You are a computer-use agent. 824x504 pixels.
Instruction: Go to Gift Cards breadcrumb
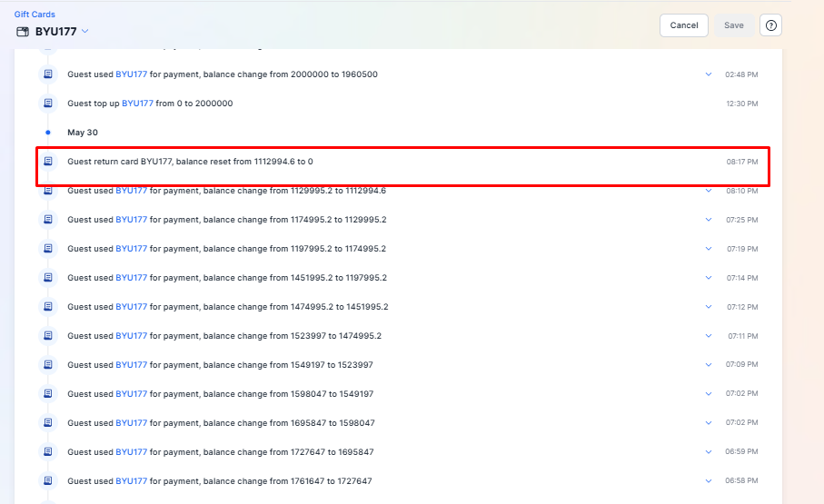[35, 15]
